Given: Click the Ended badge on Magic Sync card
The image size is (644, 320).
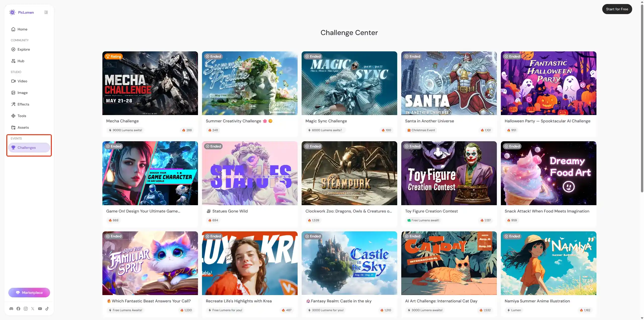Looking at the screenshot, I should (313, 56).
